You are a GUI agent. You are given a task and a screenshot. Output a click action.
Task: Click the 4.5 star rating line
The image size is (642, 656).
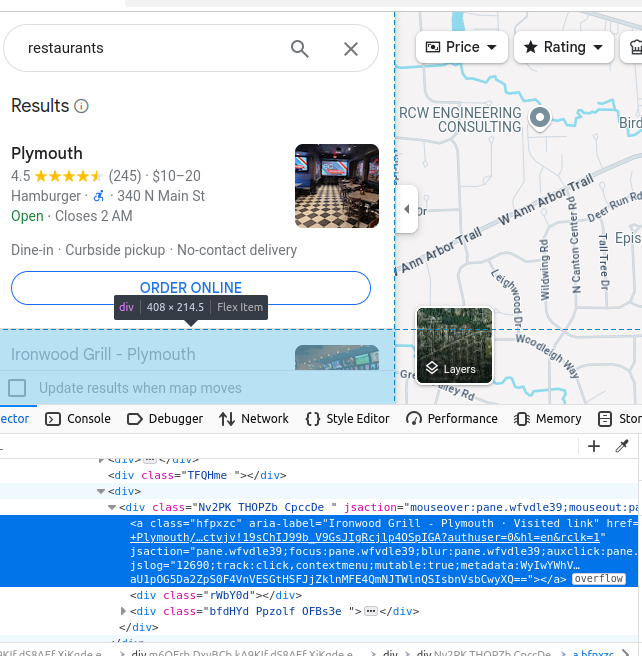(106, 176)
